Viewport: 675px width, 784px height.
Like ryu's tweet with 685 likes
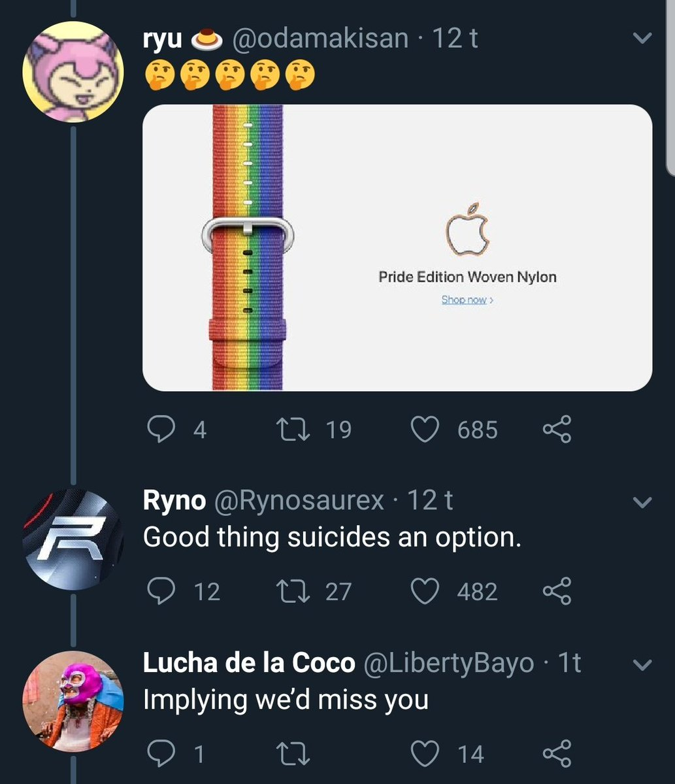tap(425, 430)
